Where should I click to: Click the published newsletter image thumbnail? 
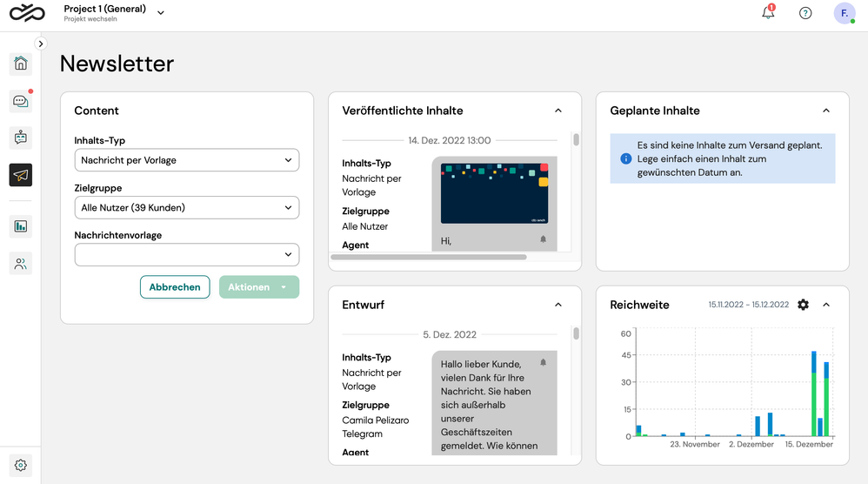coord(494,193)
